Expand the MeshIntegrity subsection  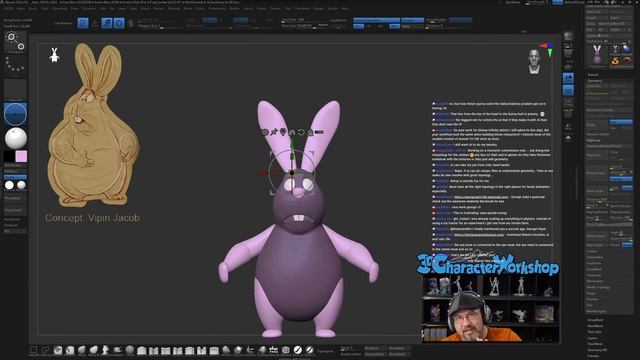[x=596, y=311]
